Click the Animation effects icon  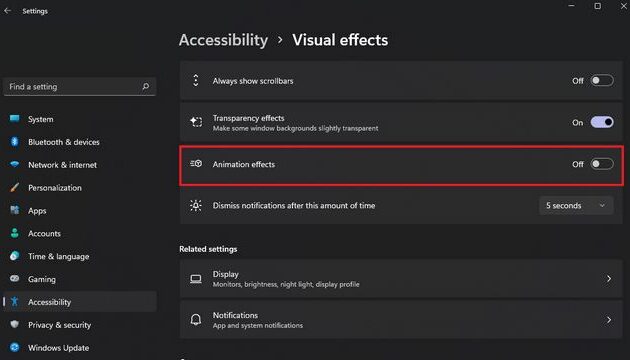[x=196, y=164]
